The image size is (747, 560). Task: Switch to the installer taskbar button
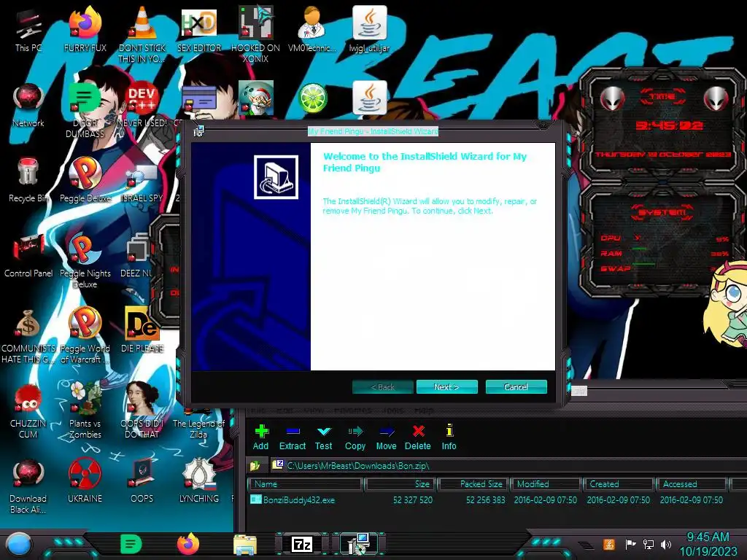[359, 544]
